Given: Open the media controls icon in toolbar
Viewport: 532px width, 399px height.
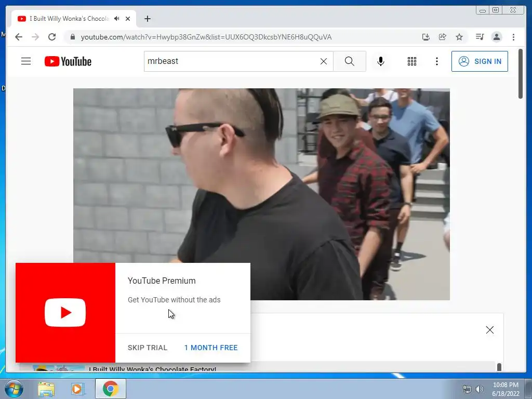Looking at the screenshot, I should pyautogui.click(x=480, y=37).
